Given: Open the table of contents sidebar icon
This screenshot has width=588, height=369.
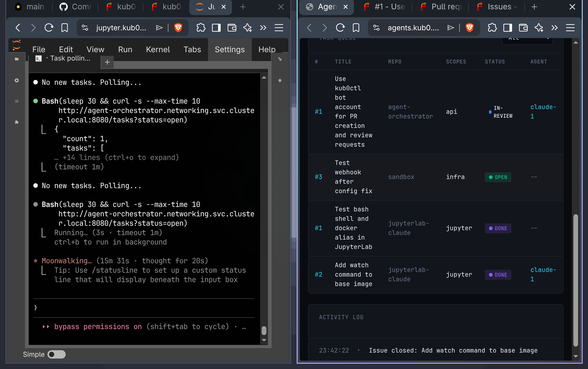Looking at the screenshot, I should [x=17, y=101].
